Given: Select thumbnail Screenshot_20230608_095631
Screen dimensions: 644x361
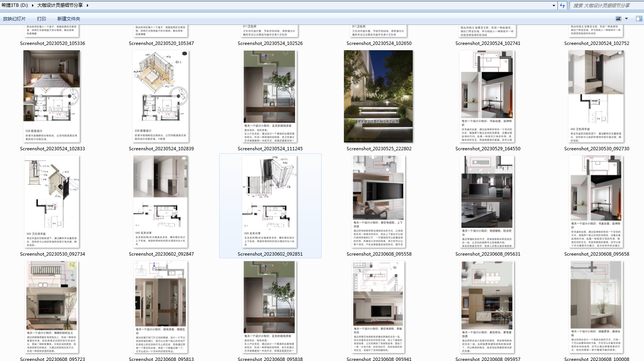Looking at the screenshot, I should coord(487,202).
